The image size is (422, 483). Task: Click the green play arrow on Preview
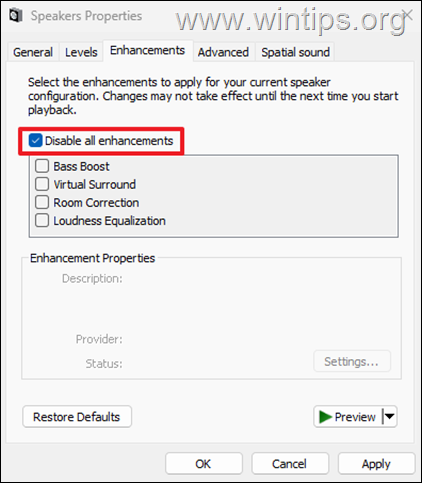(325, 417)
